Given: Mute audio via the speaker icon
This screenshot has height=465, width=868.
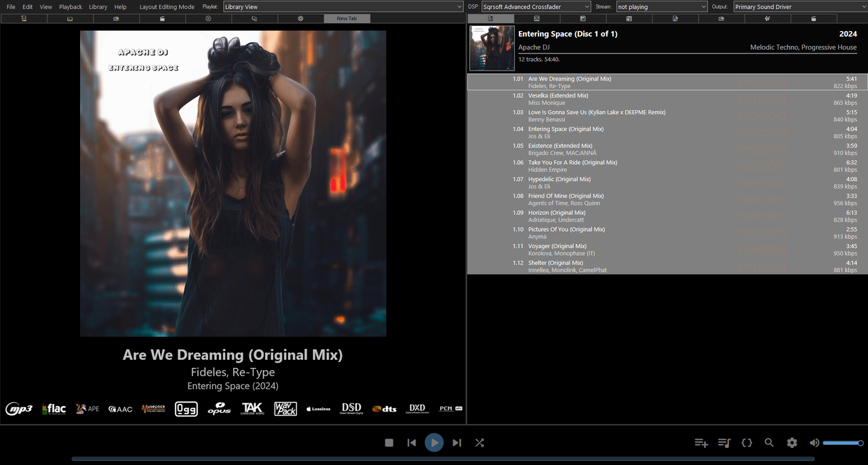Looking at the screenshot, I should click(x=814, y=443).
